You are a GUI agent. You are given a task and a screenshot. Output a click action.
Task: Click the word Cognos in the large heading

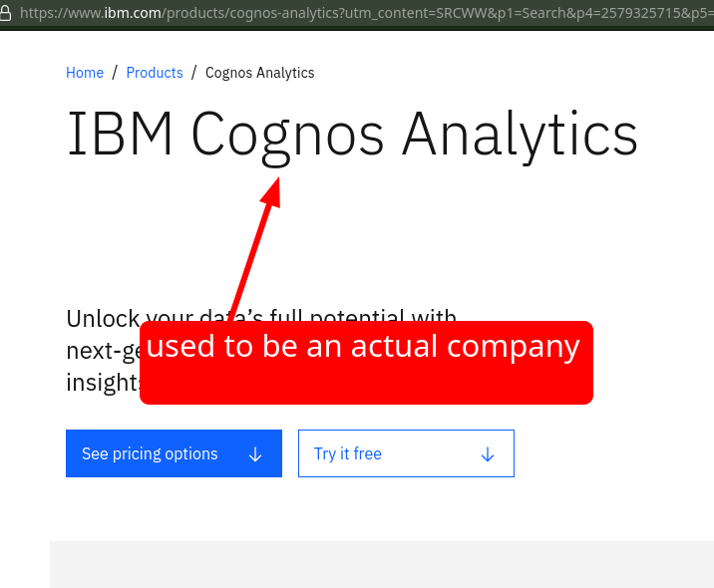click(287, 135)
